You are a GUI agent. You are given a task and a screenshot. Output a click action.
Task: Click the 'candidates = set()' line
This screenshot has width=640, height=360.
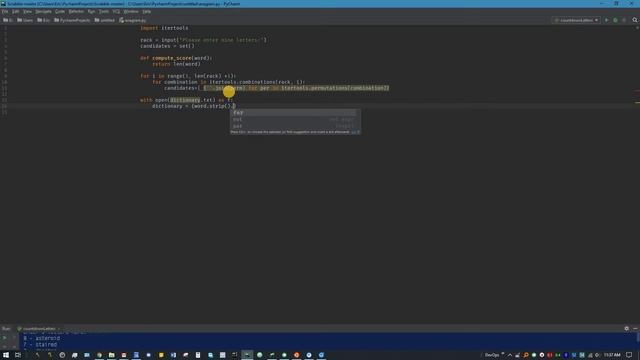pyautogui.click(x=167, y=46)
